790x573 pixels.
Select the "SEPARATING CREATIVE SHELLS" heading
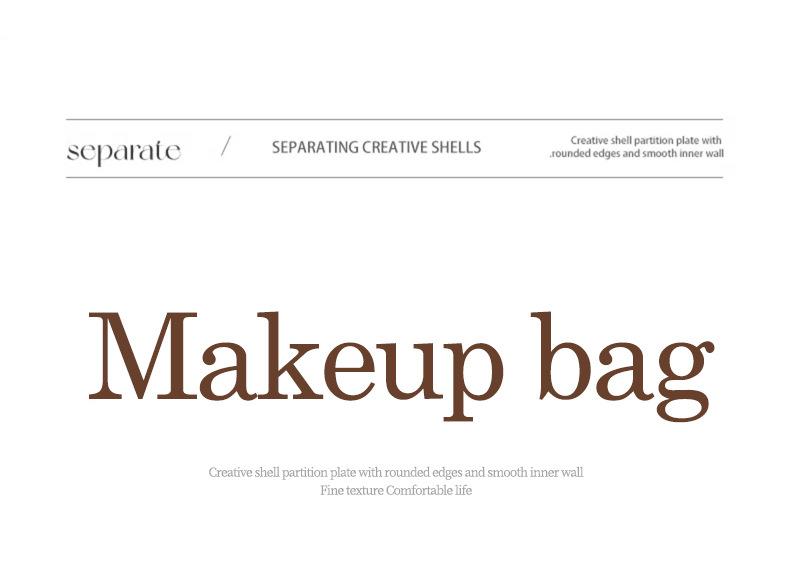(x=376, y=147)
